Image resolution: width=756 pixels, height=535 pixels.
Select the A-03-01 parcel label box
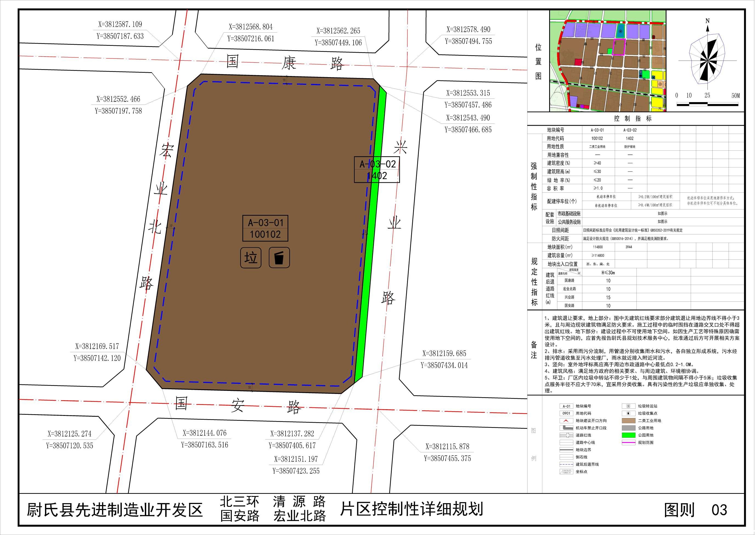point(265,229)
